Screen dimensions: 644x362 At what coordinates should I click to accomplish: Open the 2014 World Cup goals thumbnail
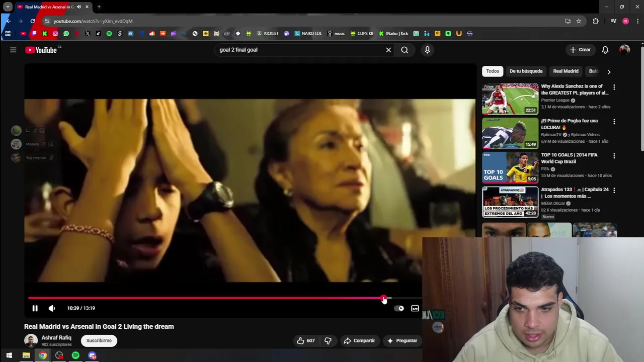pyautogui.click(x=510, y=167)
